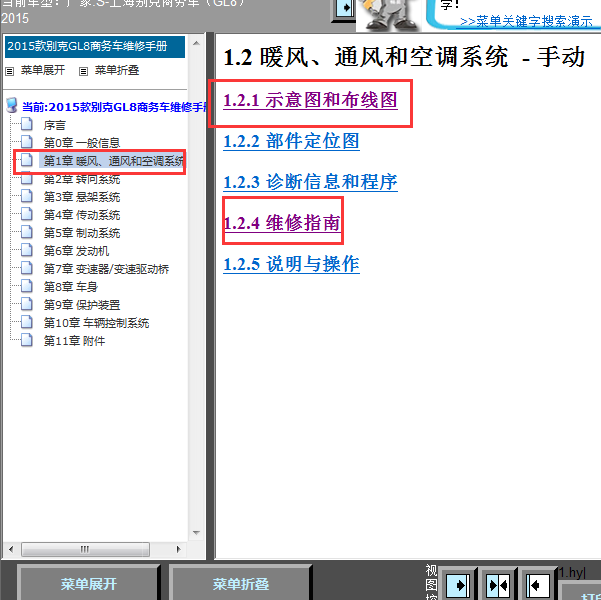Click page icon beside 第2章 转向系统
Viewport: 601px width, 600px height.
pos(27,179)
